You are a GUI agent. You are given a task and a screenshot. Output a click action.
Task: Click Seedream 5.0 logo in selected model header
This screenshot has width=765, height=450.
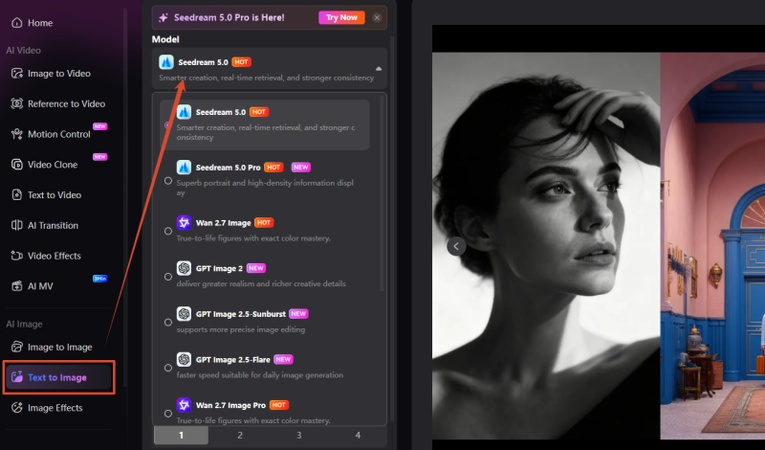coord(166,62)
